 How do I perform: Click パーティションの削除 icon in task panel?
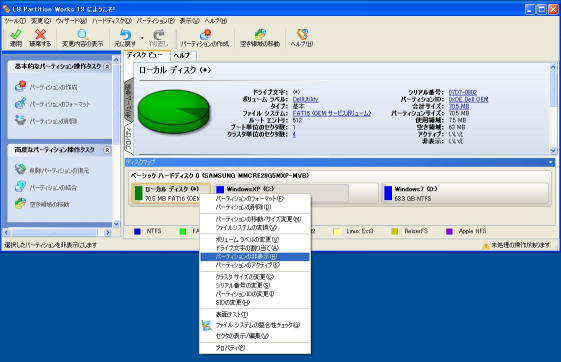pos(20,120)
